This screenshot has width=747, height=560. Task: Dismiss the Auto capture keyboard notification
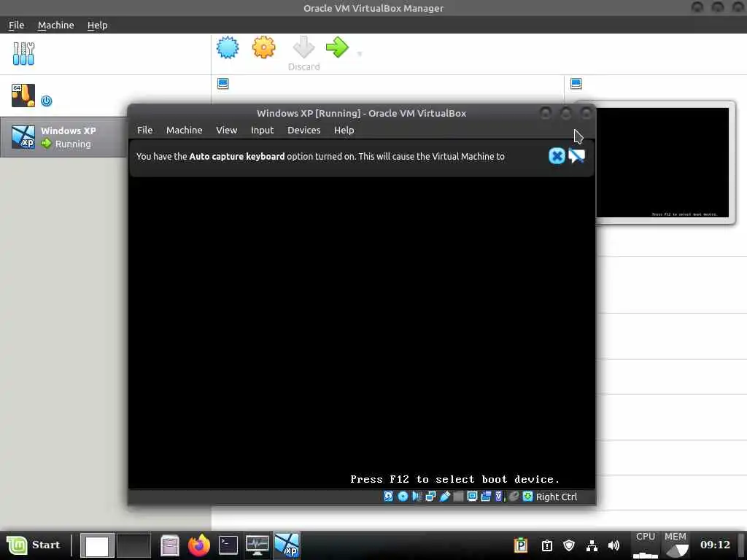tap(557, 156)
